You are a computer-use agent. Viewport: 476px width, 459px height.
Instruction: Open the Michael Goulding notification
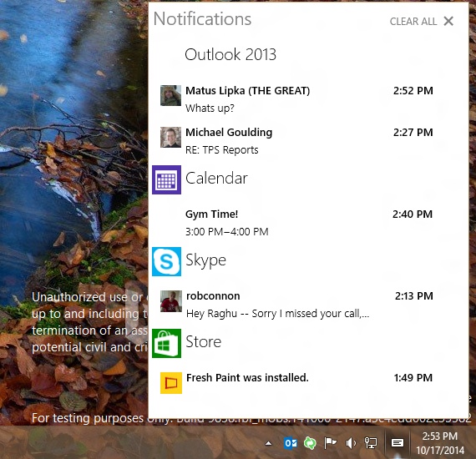(296, 141)
